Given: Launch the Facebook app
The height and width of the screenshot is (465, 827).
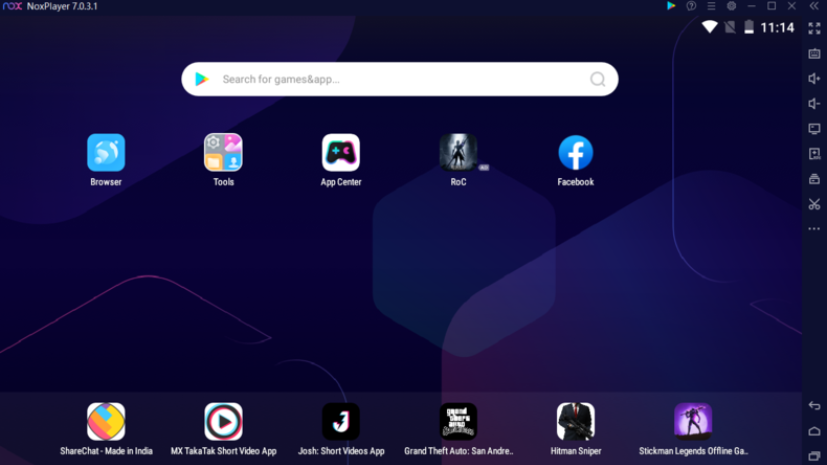Looking at the screenshot, I should [575, 153].
